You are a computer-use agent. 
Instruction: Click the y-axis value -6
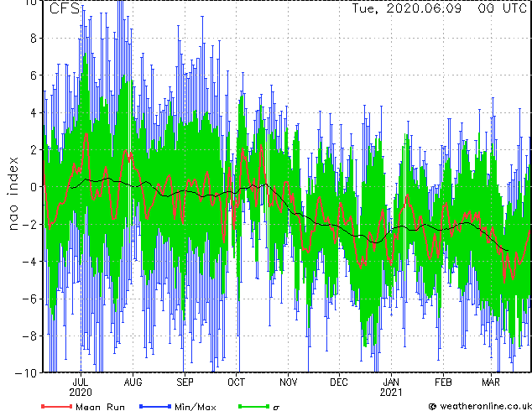point(29,299)
